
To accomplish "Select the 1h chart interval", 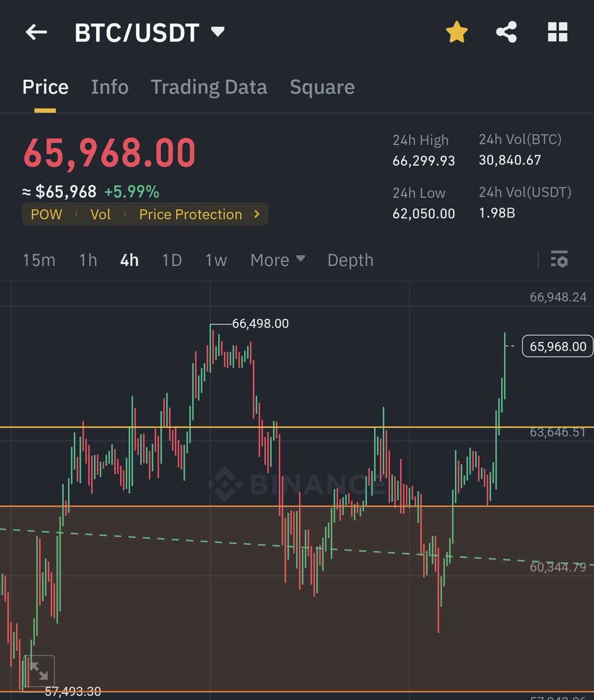I will point(88,260).
